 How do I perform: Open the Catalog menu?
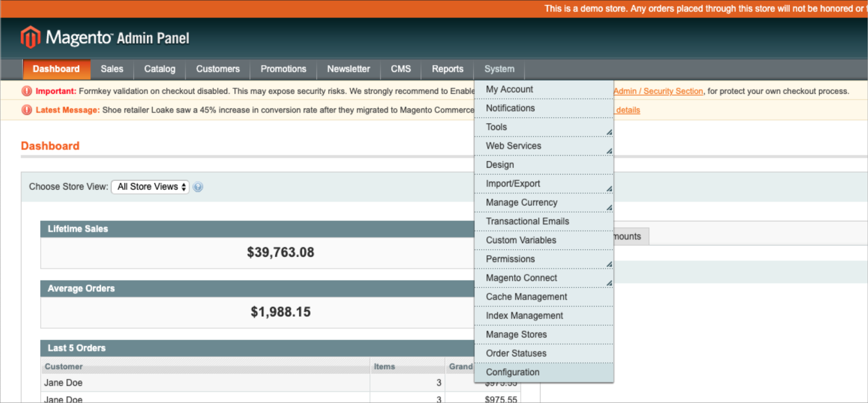(160, 69)
